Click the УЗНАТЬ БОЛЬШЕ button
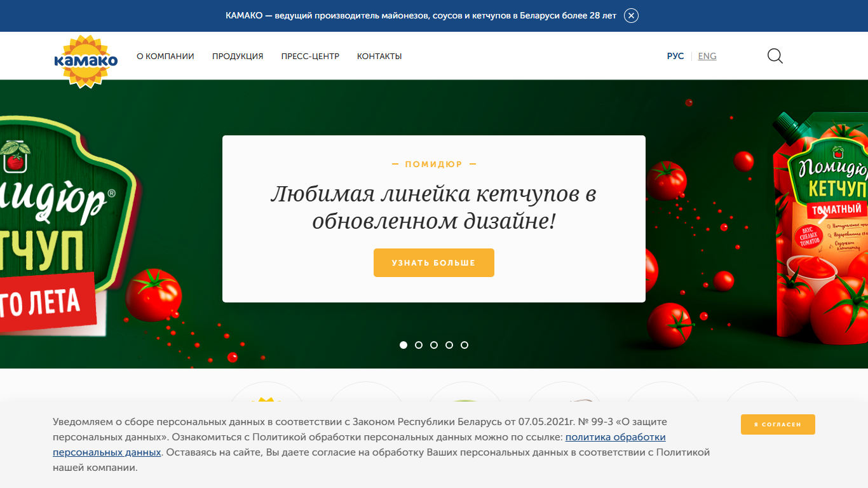Image resolution: width=868 pixels, height=488 pixels. point(434,262)
